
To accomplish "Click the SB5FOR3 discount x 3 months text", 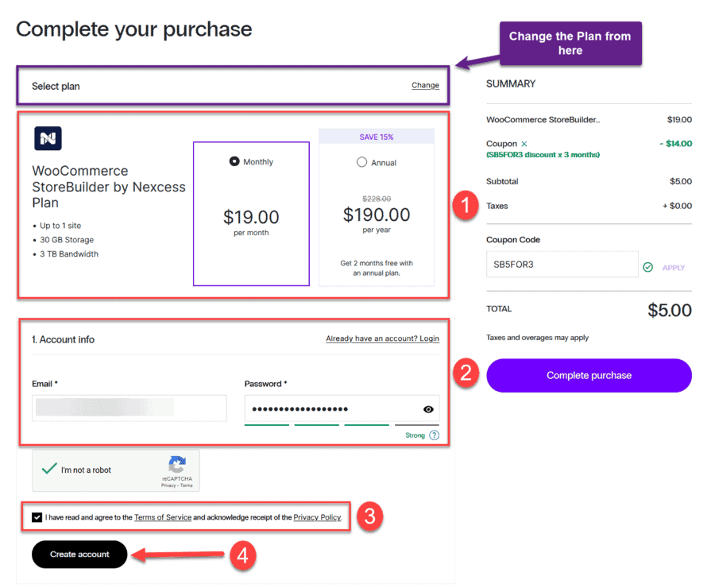I will [543, 155].
